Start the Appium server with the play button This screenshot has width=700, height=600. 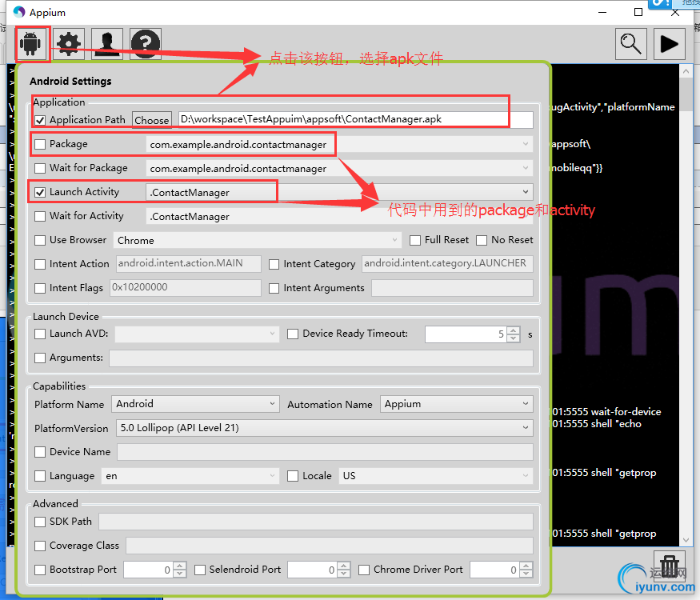tap(669, 44)
